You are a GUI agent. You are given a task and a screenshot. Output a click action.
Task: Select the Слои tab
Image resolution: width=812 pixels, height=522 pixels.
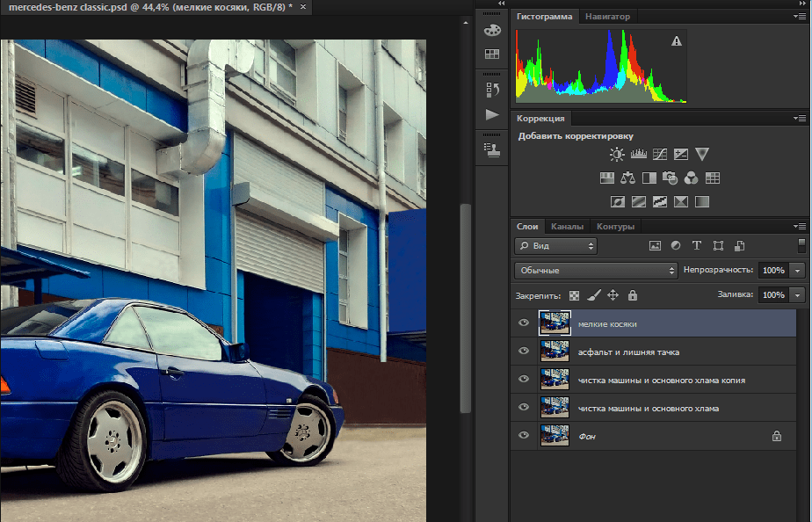coord(527,227)
